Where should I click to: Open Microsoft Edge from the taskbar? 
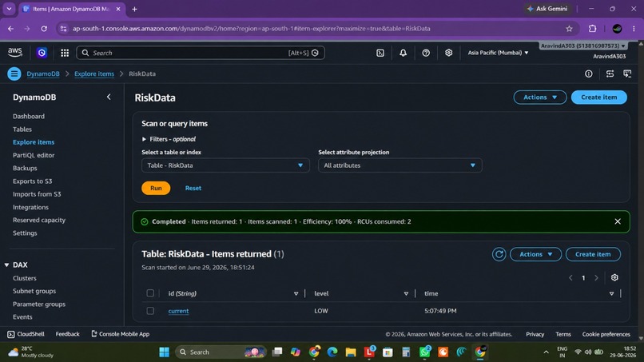pos(332,352)
